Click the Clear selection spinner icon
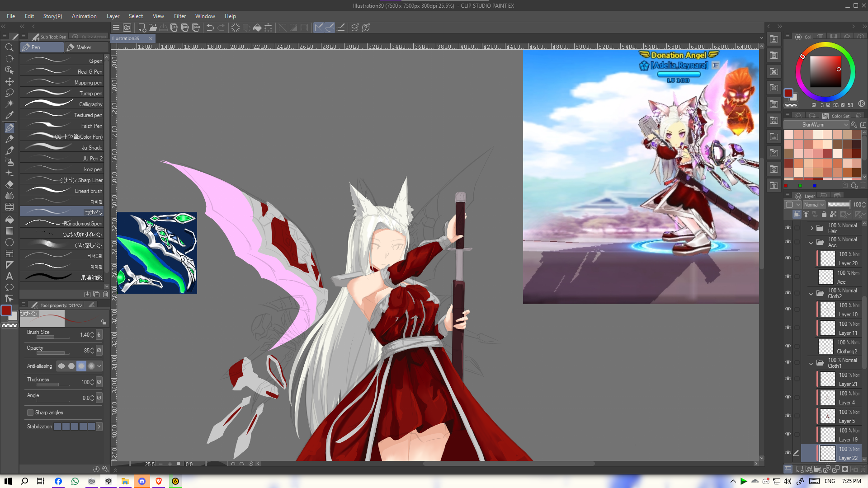This screenshot has width=868, height=488. [x=236, y=28]
